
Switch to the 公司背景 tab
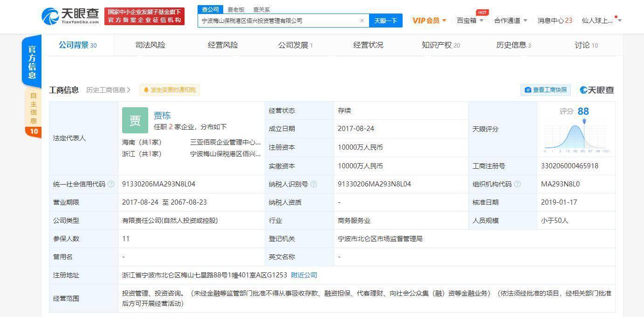tap(77, 45)
